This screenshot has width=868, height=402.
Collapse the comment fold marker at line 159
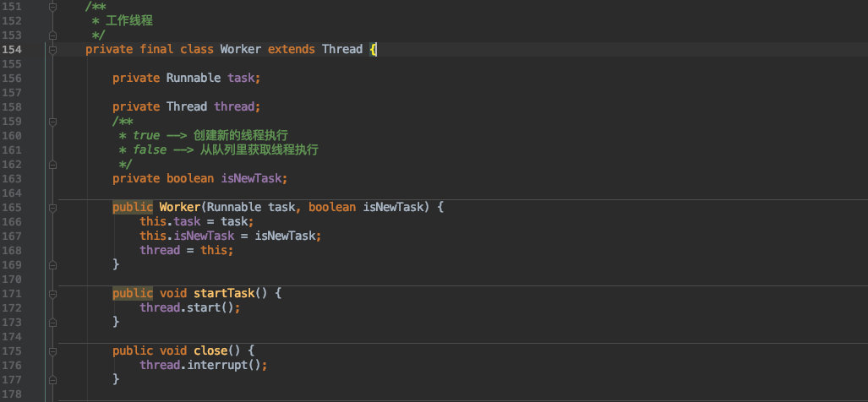point(52,121)
